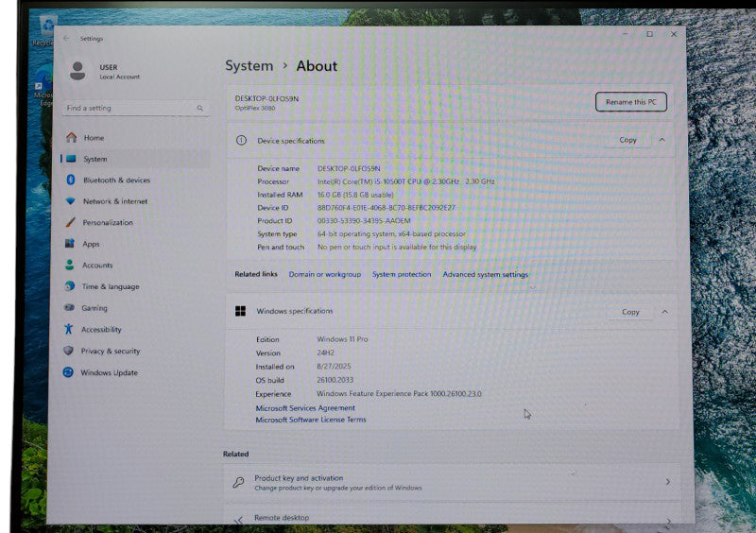Open the Remote desktop row chevron

668,521
